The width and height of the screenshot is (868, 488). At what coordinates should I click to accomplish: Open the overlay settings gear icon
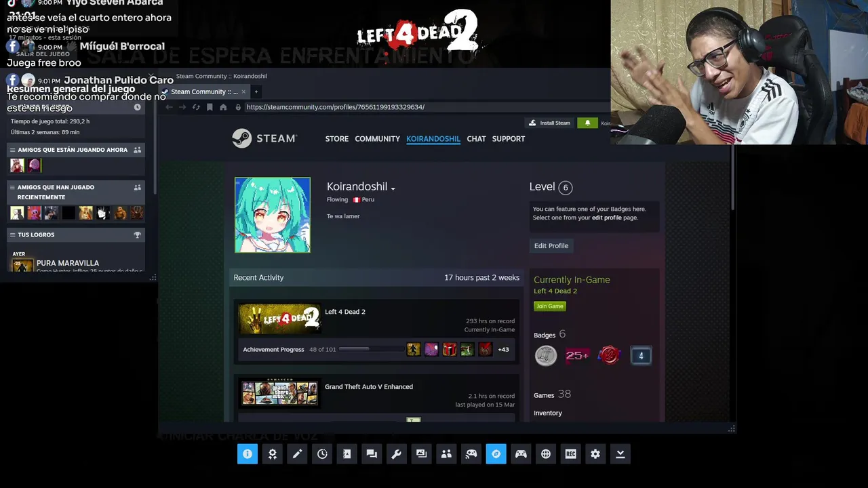595,454
